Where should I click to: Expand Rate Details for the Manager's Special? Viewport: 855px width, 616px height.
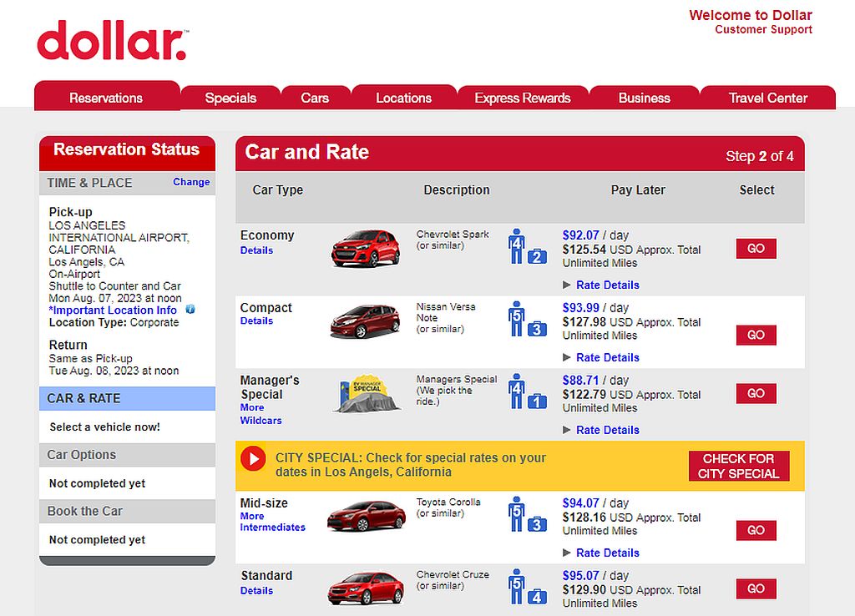[x=607, y=430]
